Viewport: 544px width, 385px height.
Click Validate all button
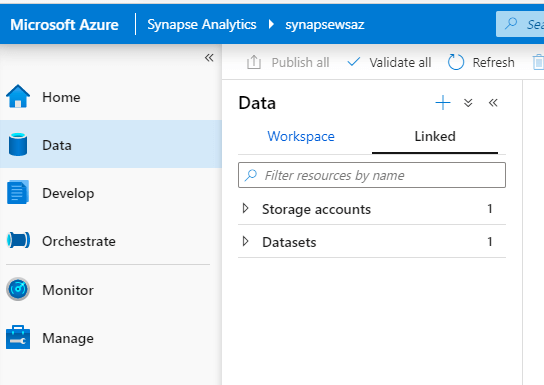[x=389, y=62]
